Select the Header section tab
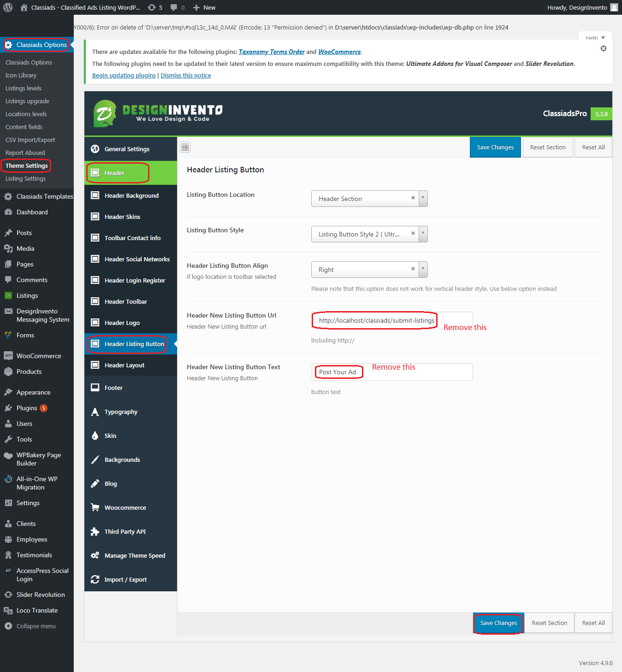622x672 pixels. [x=130, y=173]
